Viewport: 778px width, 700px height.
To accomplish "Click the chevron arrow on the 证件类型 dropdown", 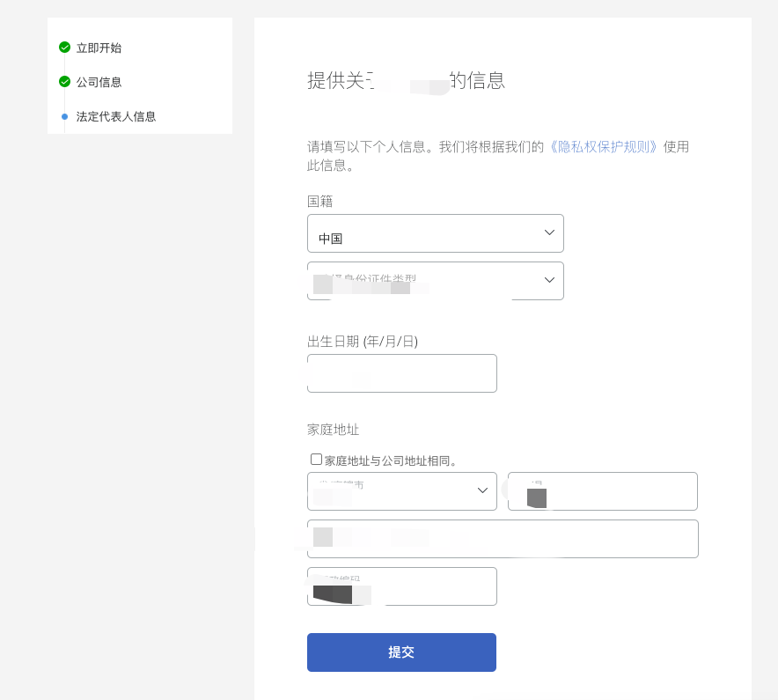I will click(x=548, y=280).
